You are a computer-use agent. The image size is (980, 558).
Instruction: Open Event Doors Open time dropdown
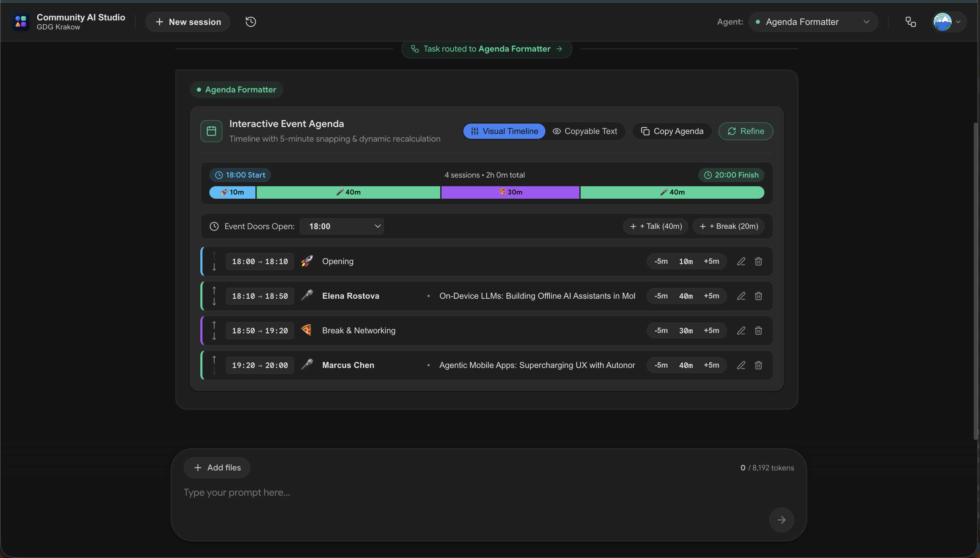pos(342,226)
